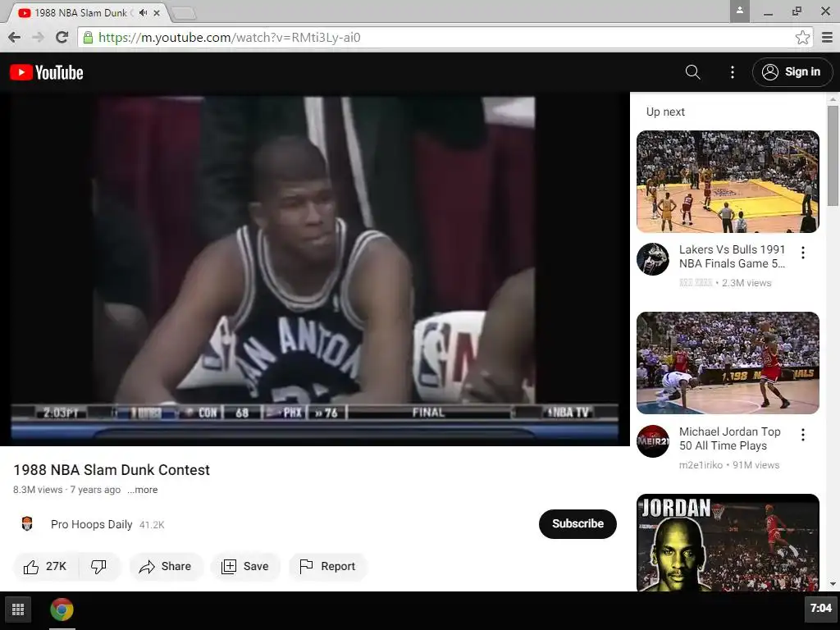Open the app launcher grid
840x630 pixels.
tap(18, 609)
